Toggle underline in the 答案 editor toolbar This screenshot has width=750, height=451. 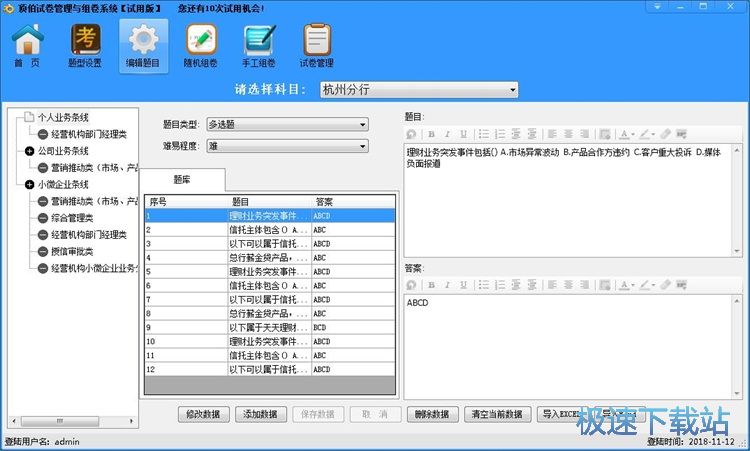coord(463,285)
